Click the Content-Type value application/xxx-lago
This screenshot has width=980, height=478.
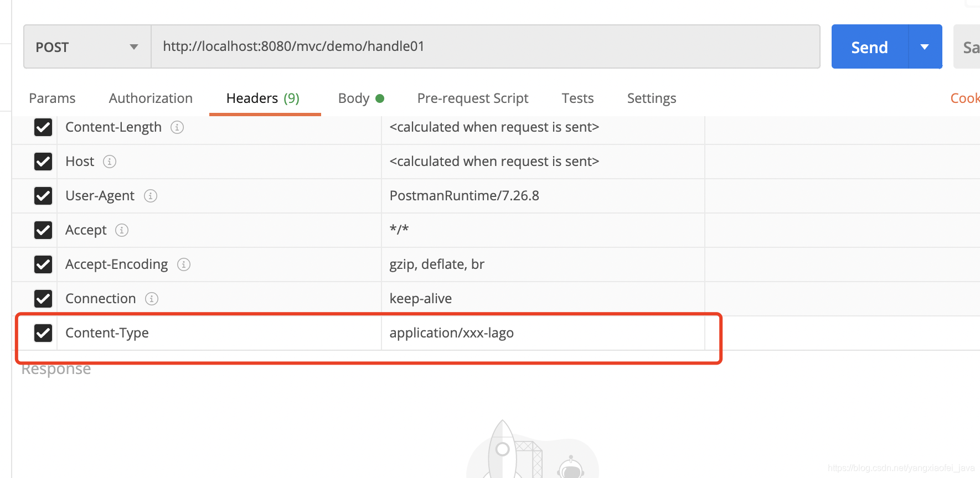[452, 333]
